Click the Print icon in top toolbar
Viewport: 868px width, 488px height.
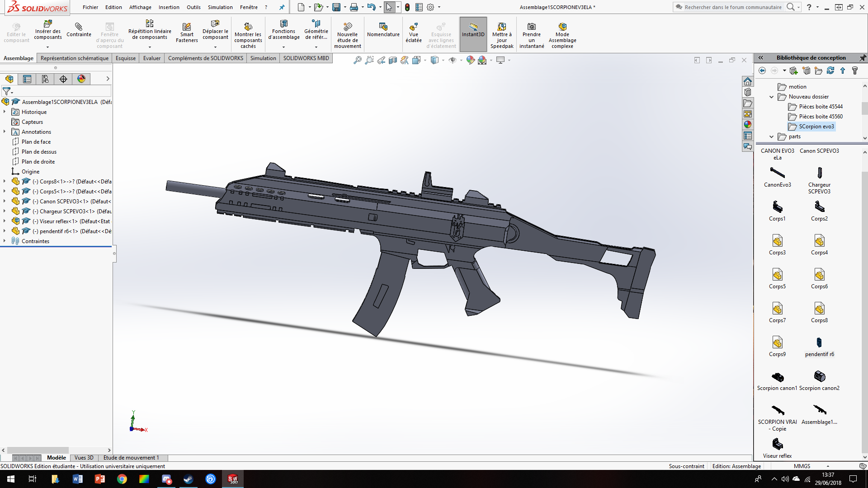[x=354, y=7]
